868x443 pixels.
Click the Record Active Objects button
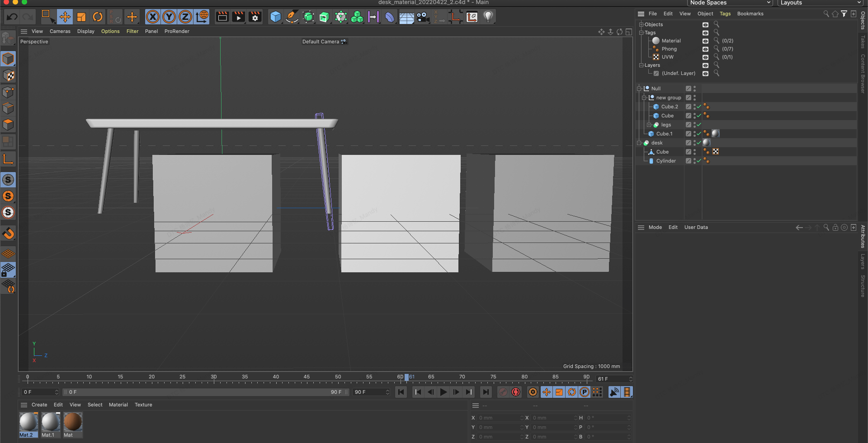pyautogui.click(x=503, y=392)
